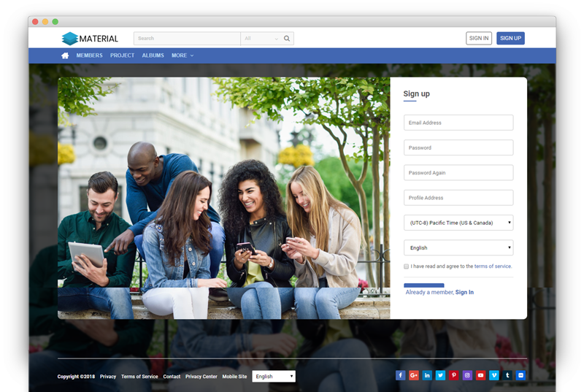Click the Sign In link for members
This screenshot has height=392, width=584.
[464, 292]
